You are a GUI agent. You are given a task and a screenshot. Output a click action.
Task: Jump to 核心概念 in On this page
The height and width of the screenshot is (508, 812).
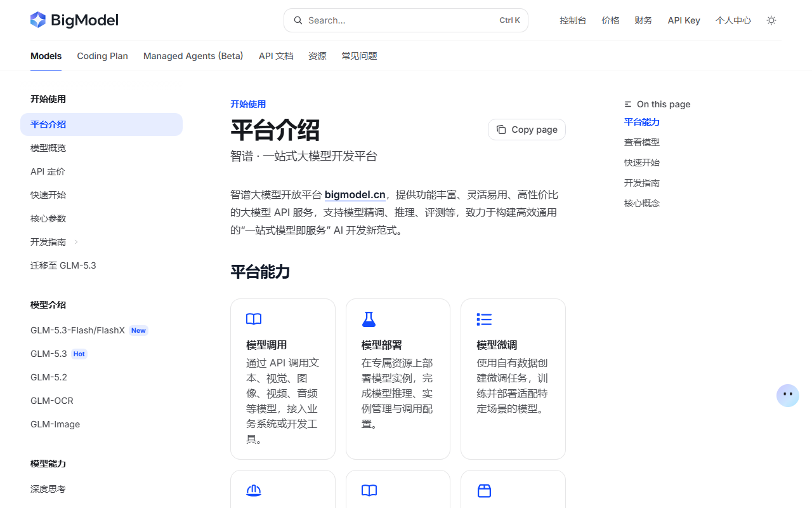pos(642,203)
